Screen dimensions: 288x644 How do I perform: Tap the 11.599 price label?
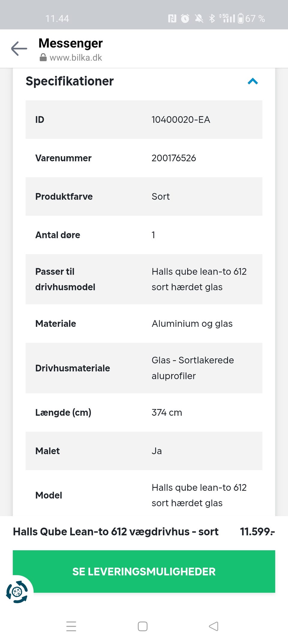(257, 532)
